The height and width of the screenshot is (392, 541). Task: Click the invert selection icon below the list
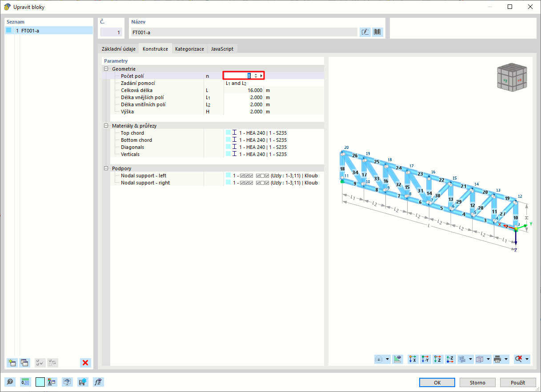(x=52, y=363)
